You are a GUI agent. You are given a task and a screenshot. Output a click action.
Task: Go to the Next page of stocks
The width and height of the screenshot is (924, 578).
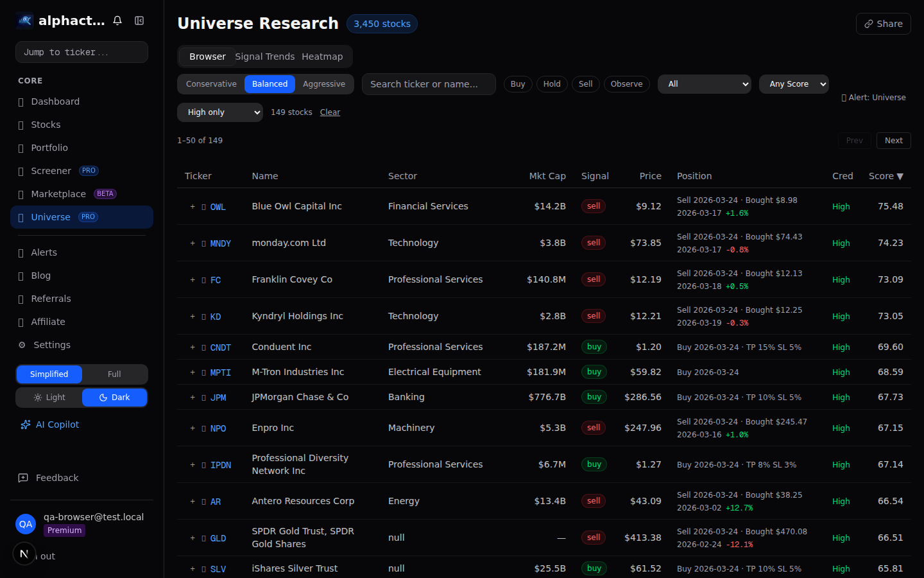(x=893, y=140)
